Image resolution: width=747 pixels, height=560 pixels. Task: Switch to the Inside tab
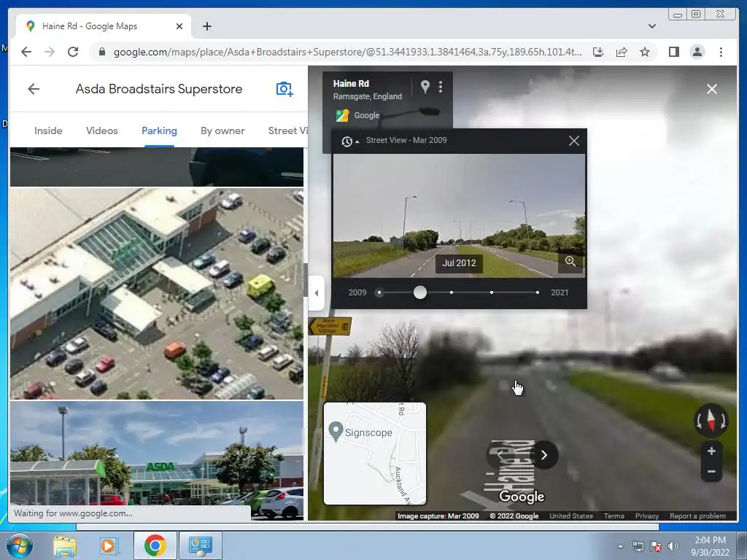(x=48, y=131)
